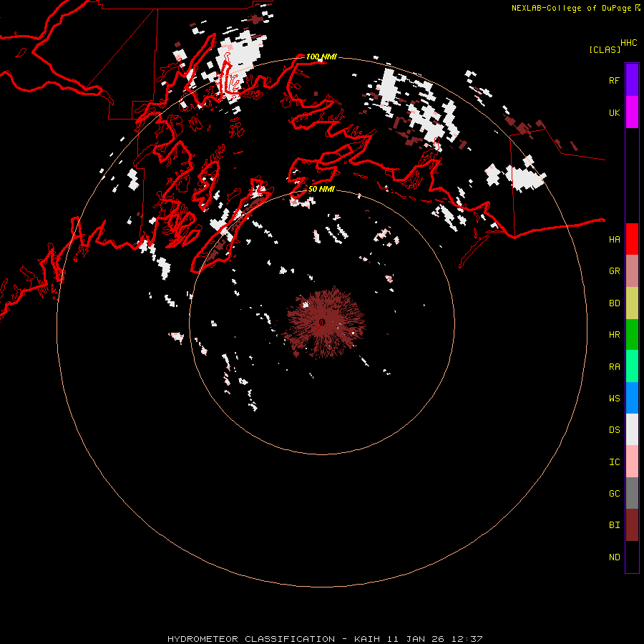Click the BI legend label
The width and height of the screenshot is (644, 644).
coord(614,525)
